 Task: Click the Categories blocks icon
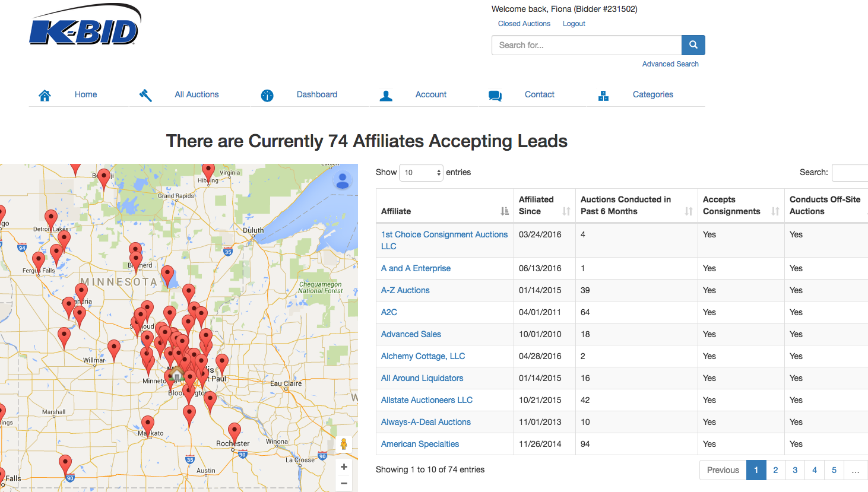pos(603,95)
